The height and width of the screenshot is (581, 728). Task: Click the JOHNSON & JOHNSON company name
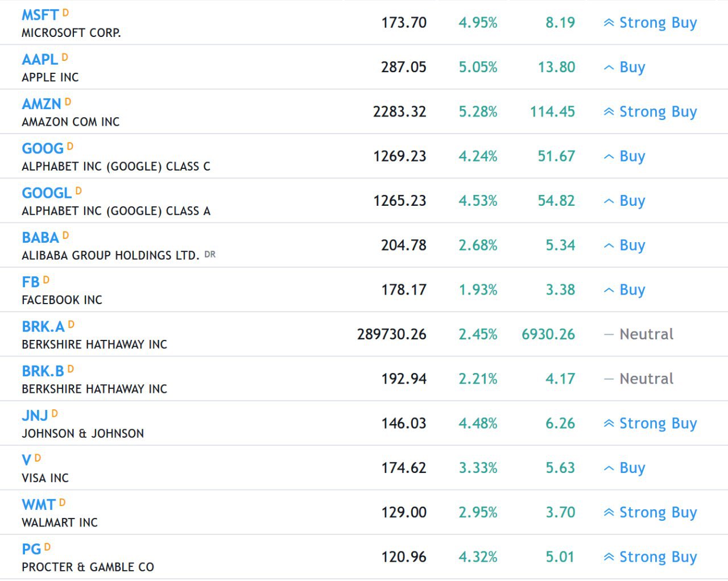83,434
